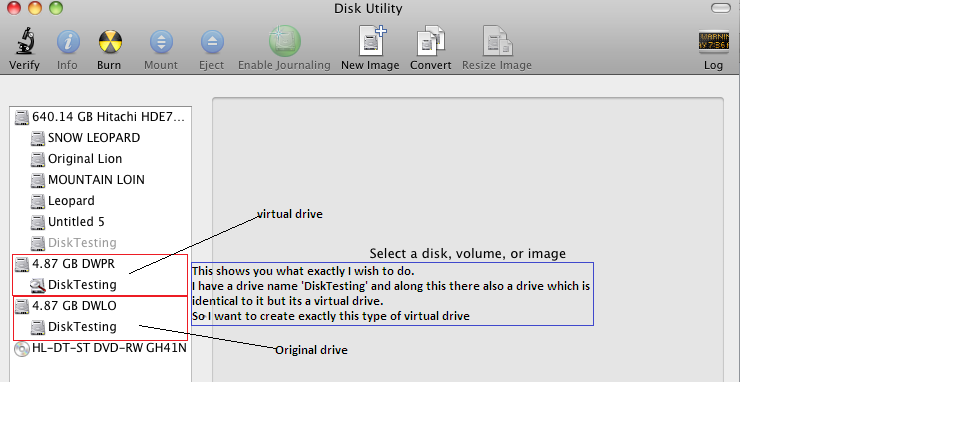Click the Hitachi hard drive icon
This screenshot has height=427, width=976.
22,117
